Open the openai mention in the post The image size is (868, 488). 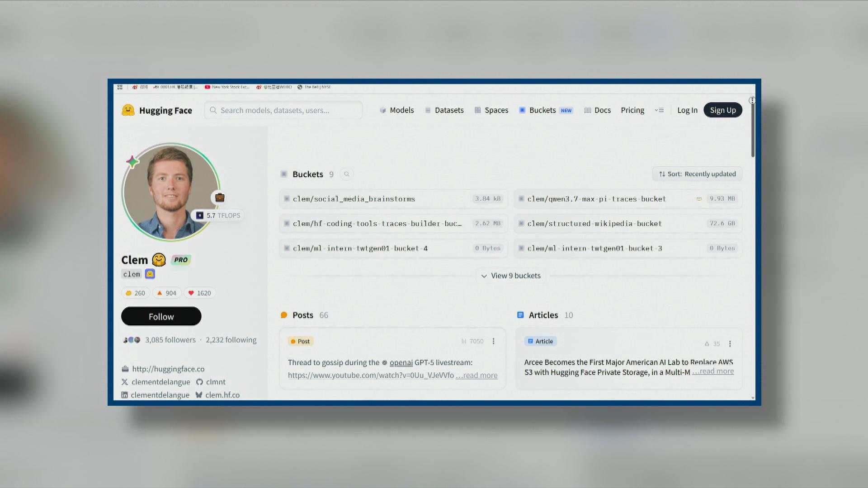point(401,362)
